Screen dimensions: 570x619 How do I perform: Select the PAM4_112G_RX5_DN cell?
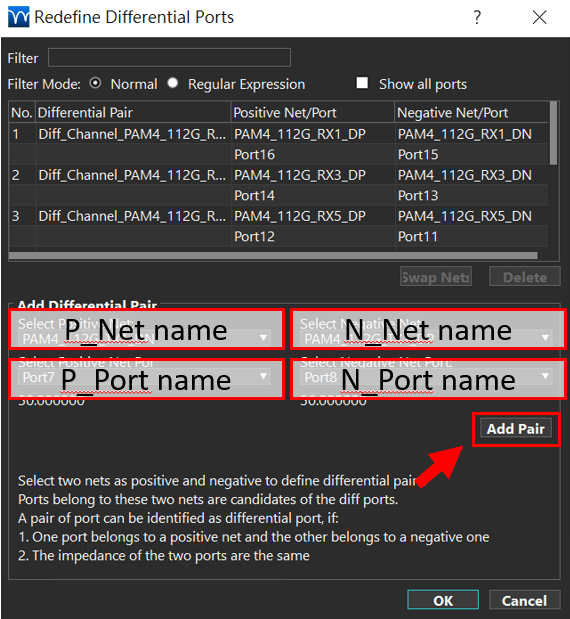point(472,216)
